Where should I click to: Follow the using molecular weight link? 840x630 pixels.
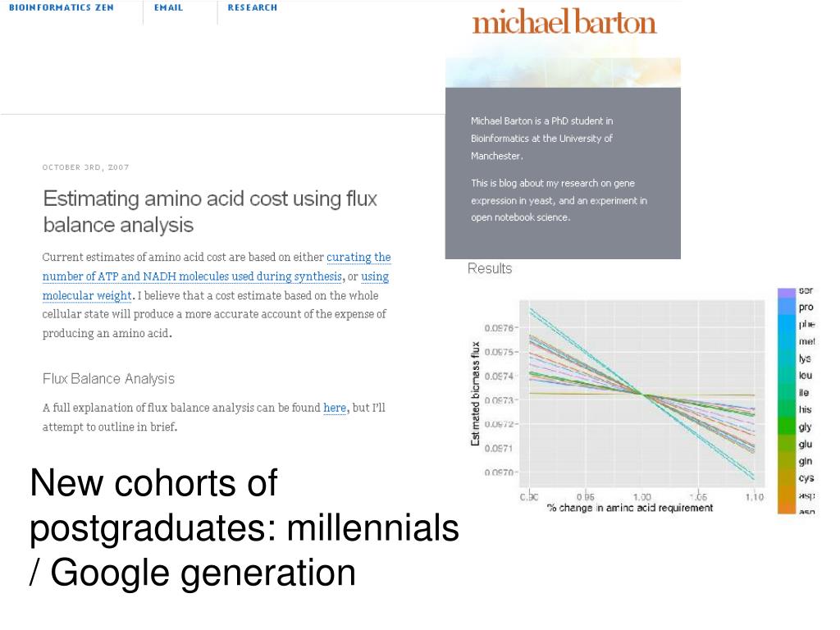216,286
